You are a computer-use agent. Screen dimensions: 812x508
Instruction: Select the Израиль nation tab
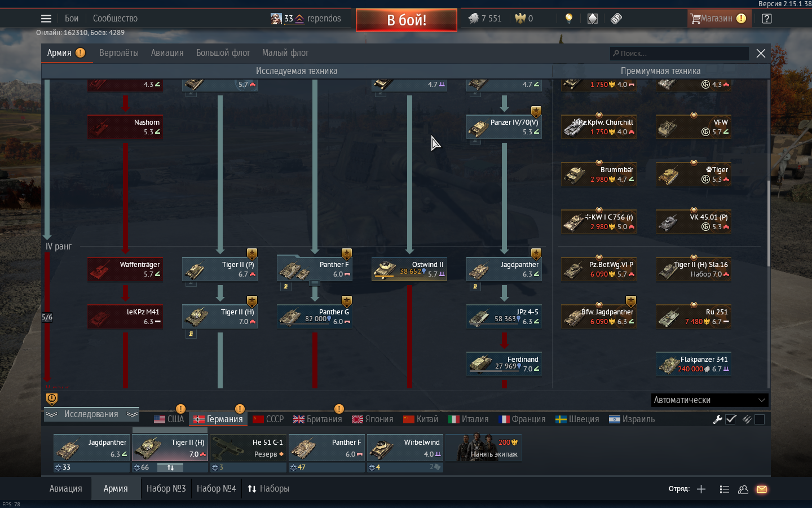(632, 419)
